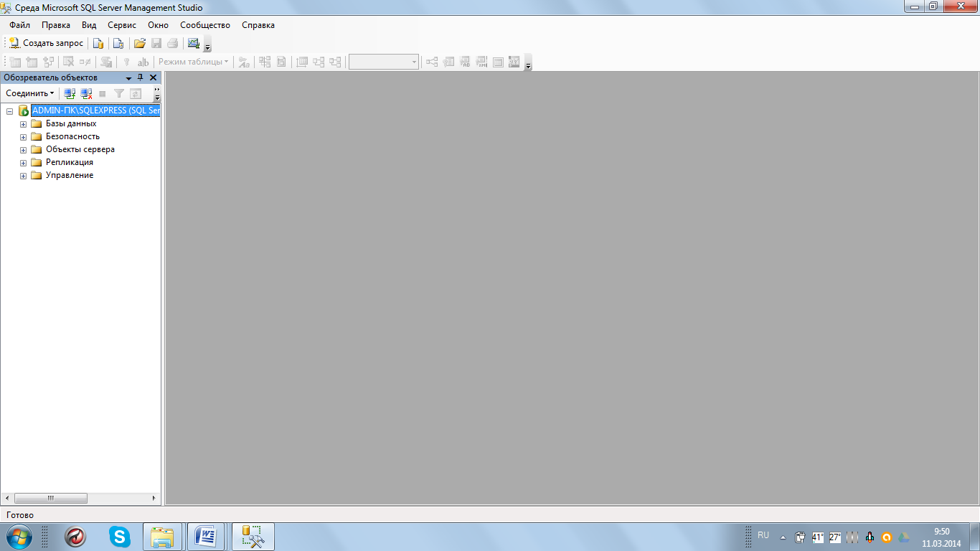Toggle the Object Explorer auto-hide pin
The width and height of the screenshot is (980, 551).
[x=141, y=77]
